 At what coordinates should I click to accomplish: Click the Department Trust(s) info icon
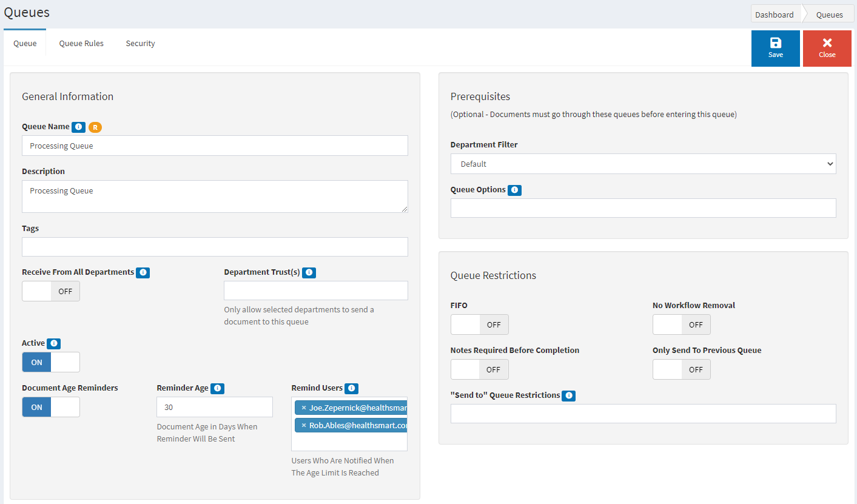309,272
